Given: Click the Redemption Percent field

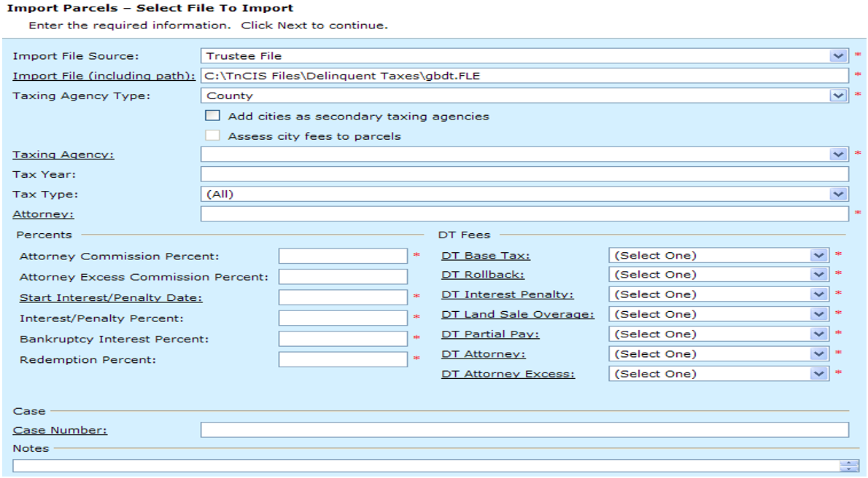Looking at the screenshot, I should coord(344,360).
